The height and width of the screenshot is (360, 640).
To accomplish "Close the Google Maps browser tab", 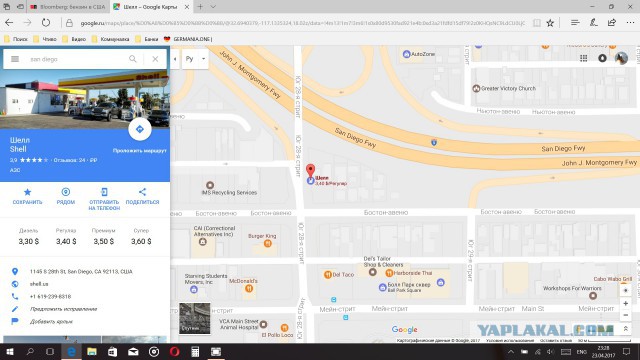I will (187, 7).
